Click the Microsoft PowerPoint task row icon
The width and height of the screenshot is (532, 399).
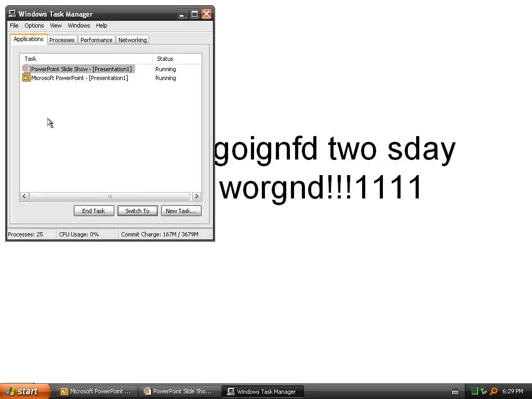(x=26, y=78)
